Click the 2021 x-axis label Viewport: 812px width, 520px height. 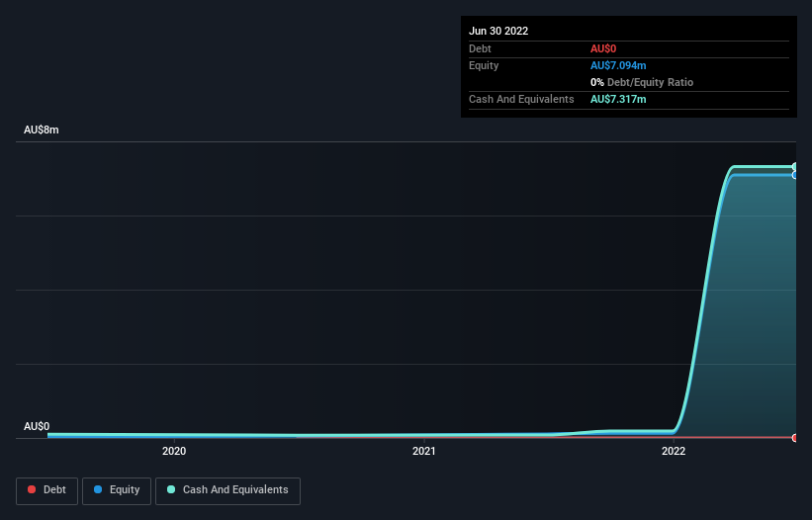point(423,451)
